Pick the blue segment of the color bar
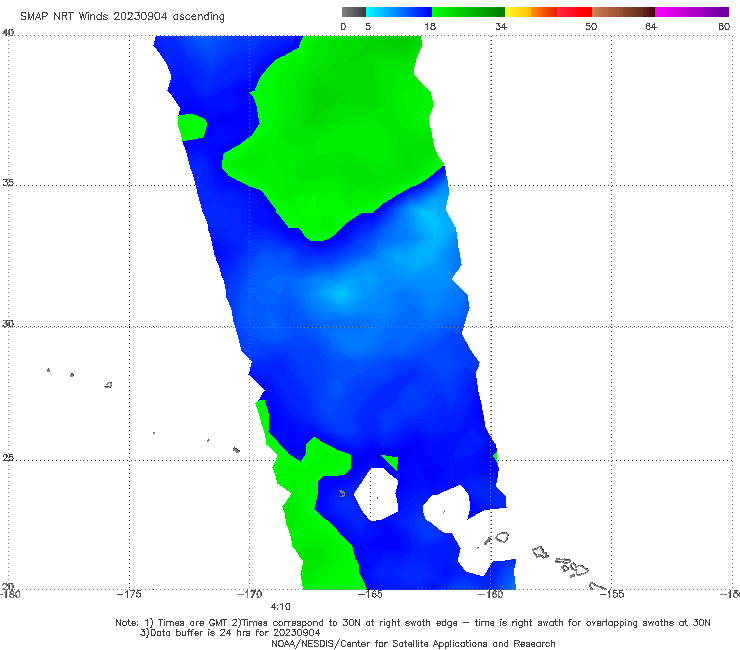Viewport: 740px width, 650px height. pos(399,12)
